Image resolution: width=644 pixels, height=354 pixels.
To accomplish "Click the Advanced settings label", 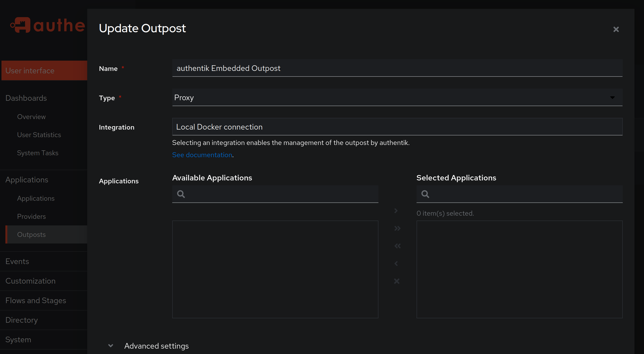I will tap(156, 346).
